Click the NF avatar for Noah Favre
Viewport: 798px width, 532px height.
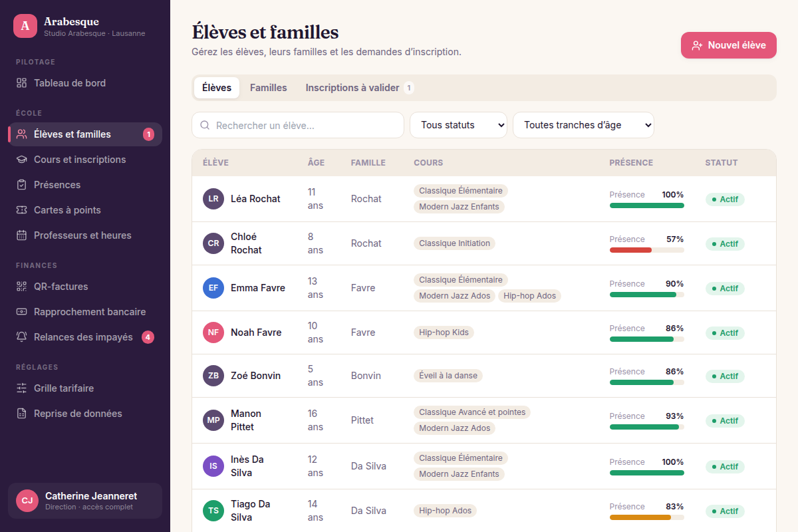click(x=213, y=332)
